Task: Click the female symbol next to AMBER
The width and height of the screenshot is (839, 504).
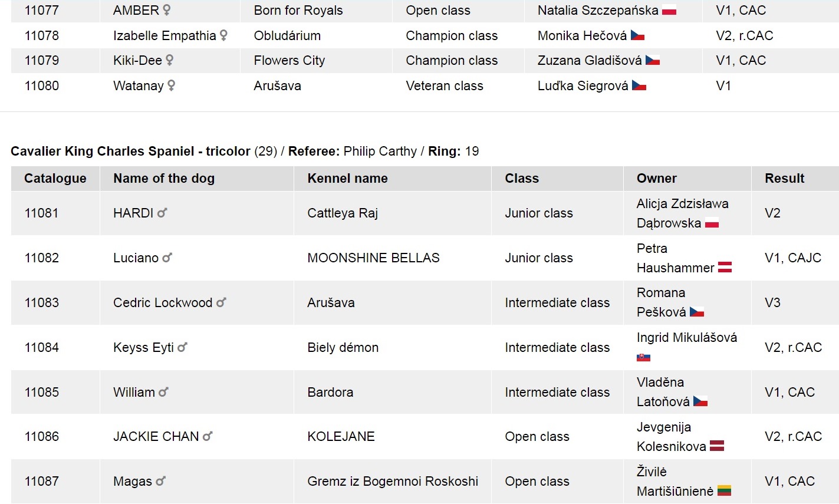Action: pyautogui.click(x=167, y=10)
